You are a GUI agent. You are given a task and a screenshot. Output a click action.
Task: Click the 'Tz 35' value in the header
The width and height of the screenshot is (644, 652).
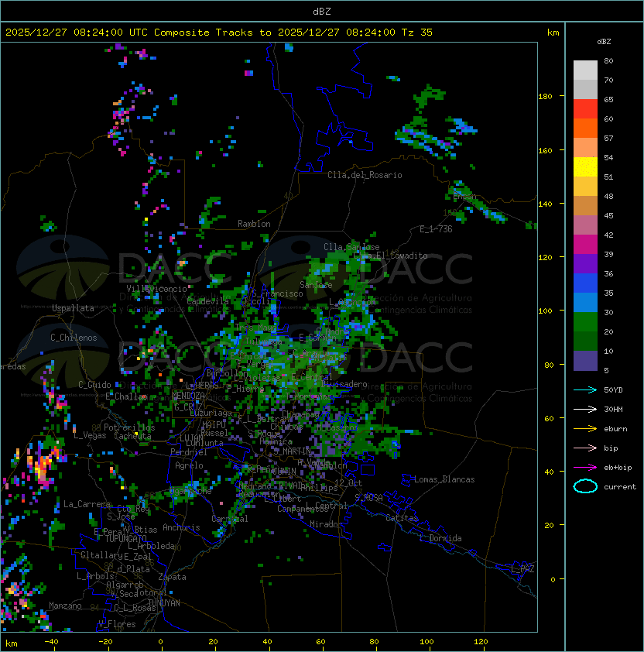417,33
